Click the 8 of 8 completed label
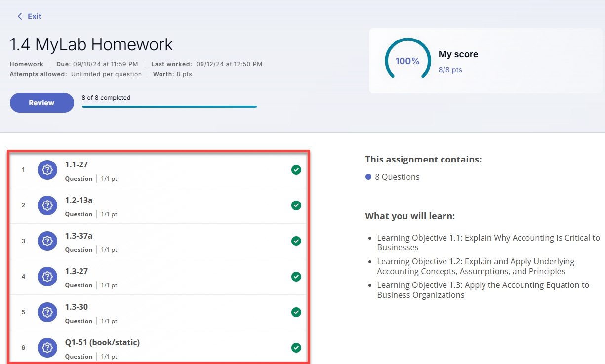Image resolution: width=605 pixels, height=364 pixels. click(106, 98)
